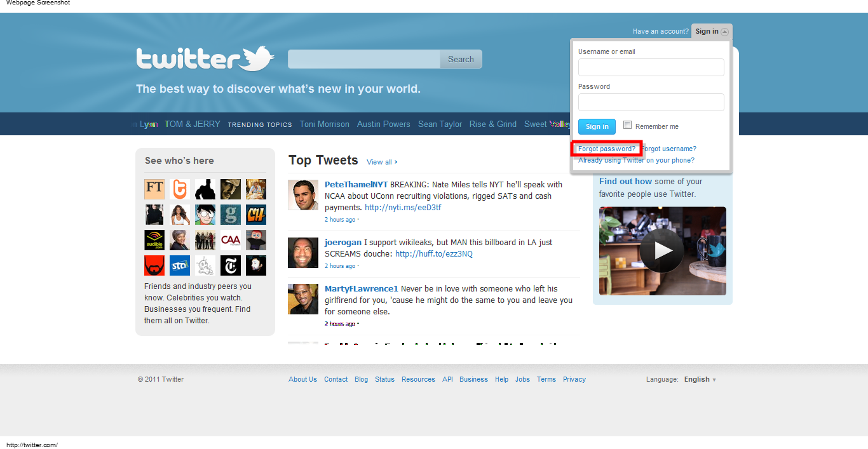
Task: Open the joerogan username link
Action: [343, 242]
